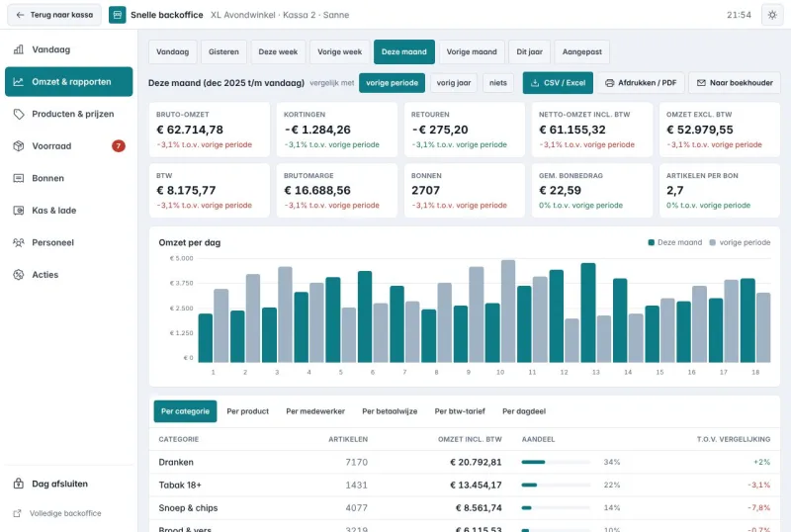The height and width of the screenshot is (532, 791).
Task: Click the vorige periode gray legend swatch
Action: coord(712,243)
